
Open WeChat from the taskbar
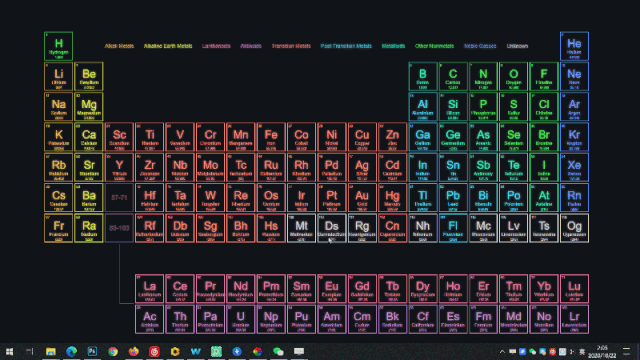pyautogui.click(x=278, y=351)
